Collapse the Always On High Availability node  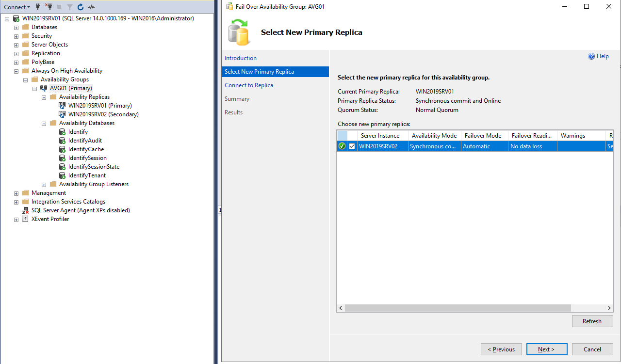tap(16, 71)
